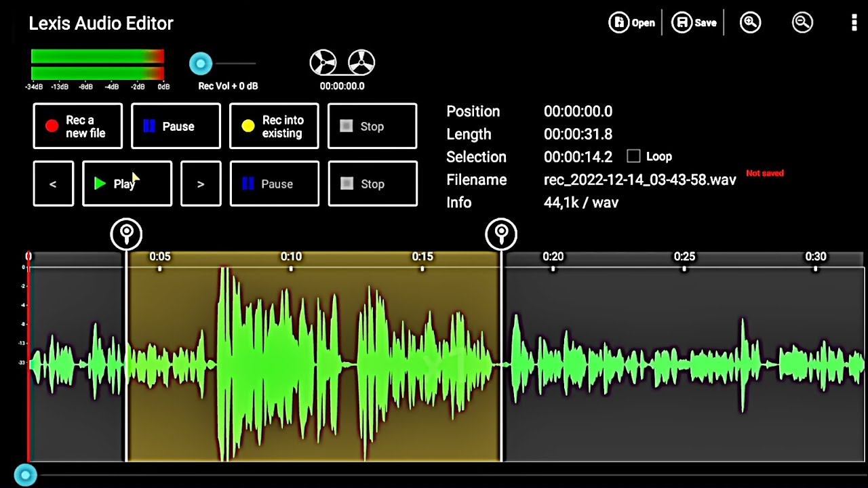868x488 pixels.
Task: Stop audio playback
Action: (372, 184)
